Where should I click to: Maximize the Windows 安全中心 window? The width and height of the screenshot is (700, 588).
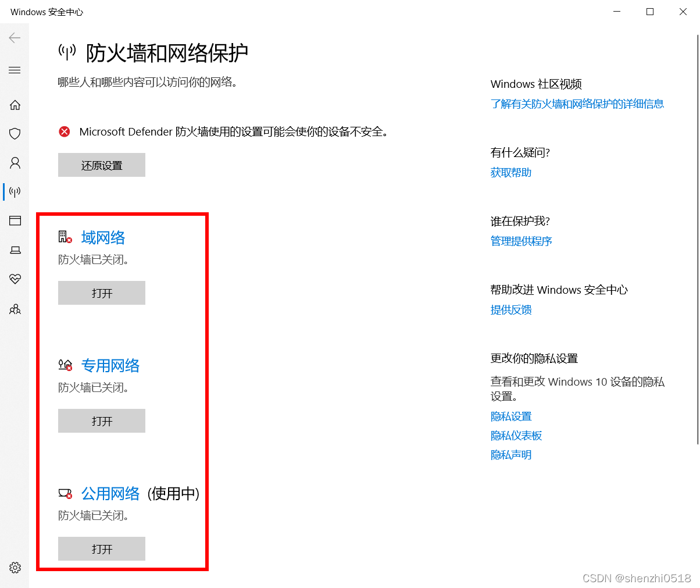(x=650, y=12)
